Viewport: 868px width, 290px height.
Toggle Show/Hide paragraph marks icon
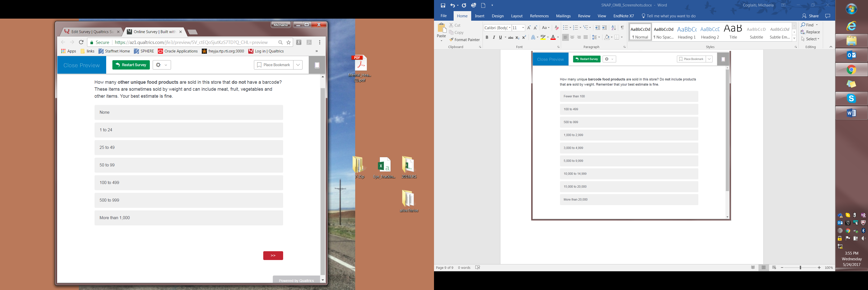click(622, 28)
